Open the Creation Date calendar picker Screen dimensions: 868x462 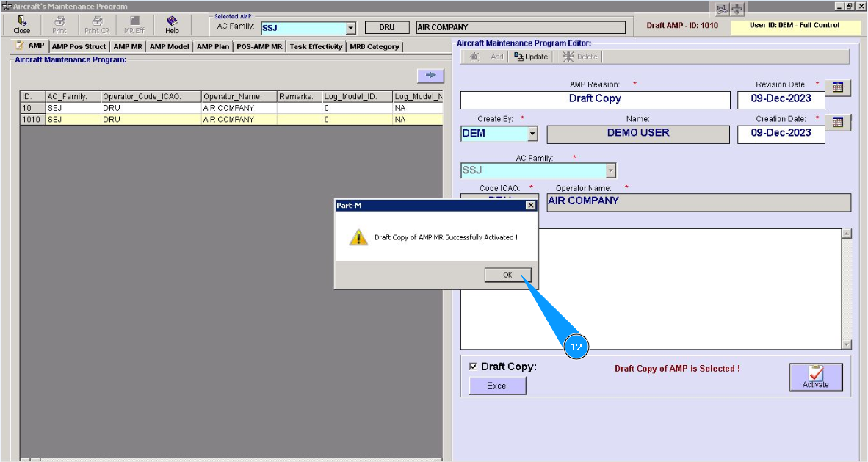(838, 122)
